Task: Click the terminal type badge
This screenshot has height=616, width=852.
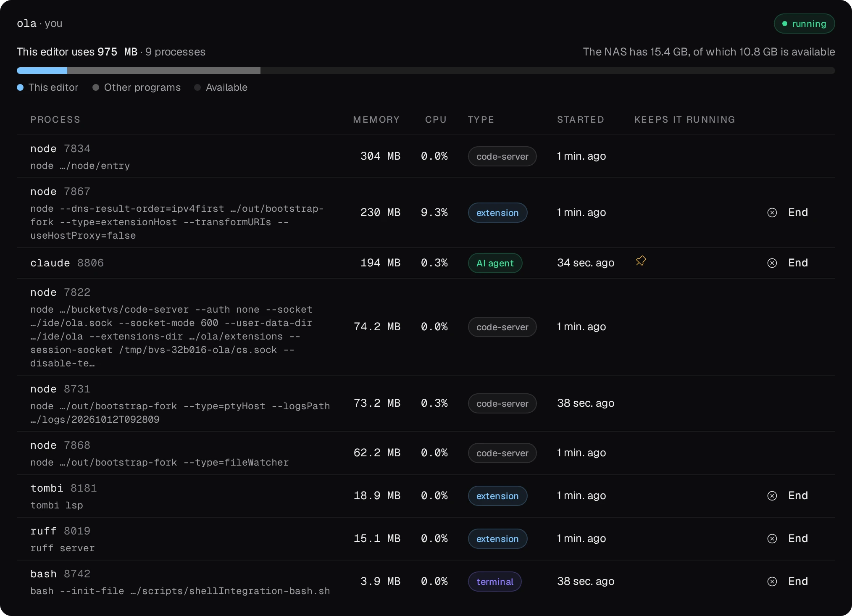Action: [494, 582]
